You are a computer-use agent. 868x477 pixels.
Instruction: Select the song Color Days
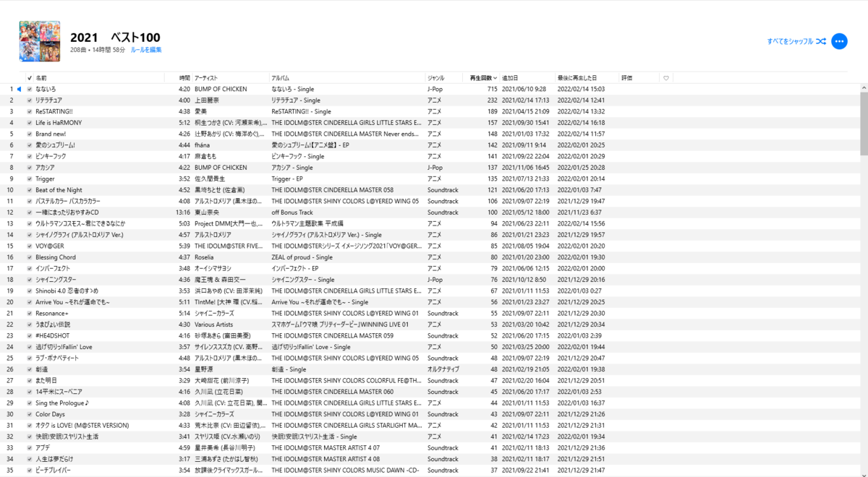(51, 414)
